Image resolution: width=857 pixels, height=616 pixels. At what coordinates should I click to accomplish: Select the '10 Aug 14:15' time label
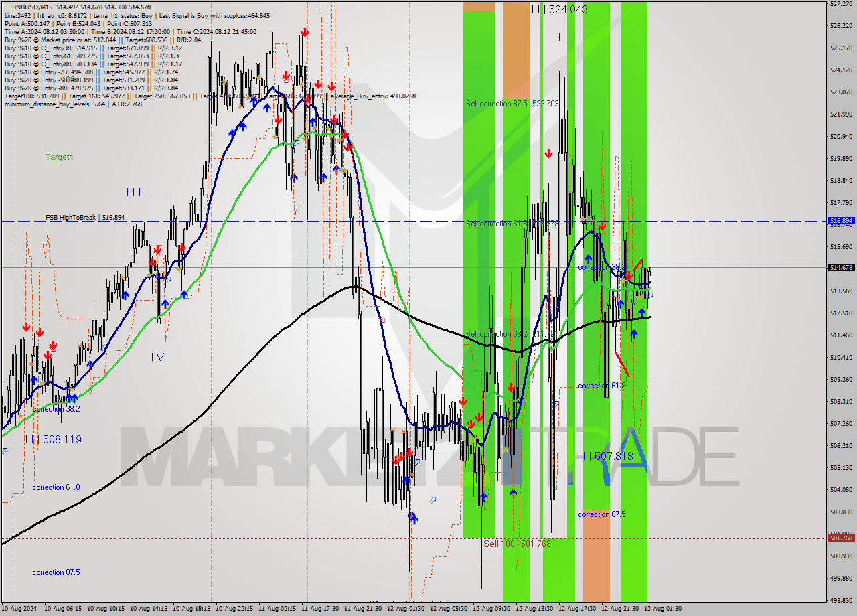[149, 609]
